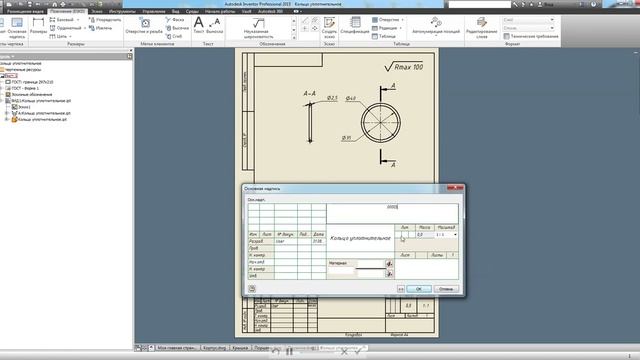Activate the Текст text tool
The image size is (640, 360).
click(x=199, y=25)
